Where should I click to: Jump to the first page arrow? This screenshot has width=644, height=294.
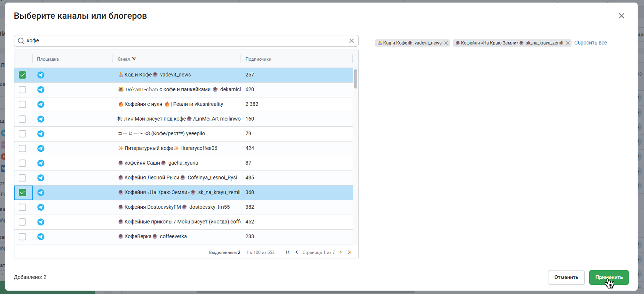288,252
